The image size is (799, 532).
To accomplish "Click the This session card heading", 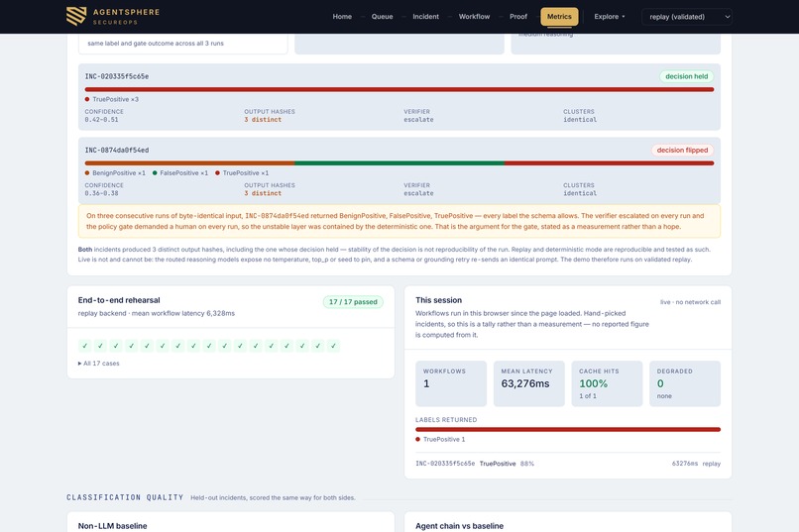I will pyautogui.click(x=438, y=300).
